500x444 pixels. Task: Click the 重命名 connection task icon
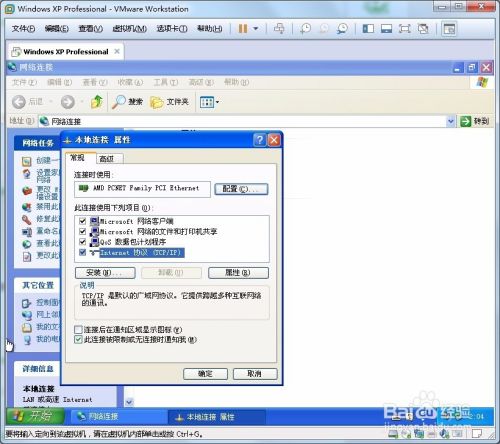[x=27, y=231]
